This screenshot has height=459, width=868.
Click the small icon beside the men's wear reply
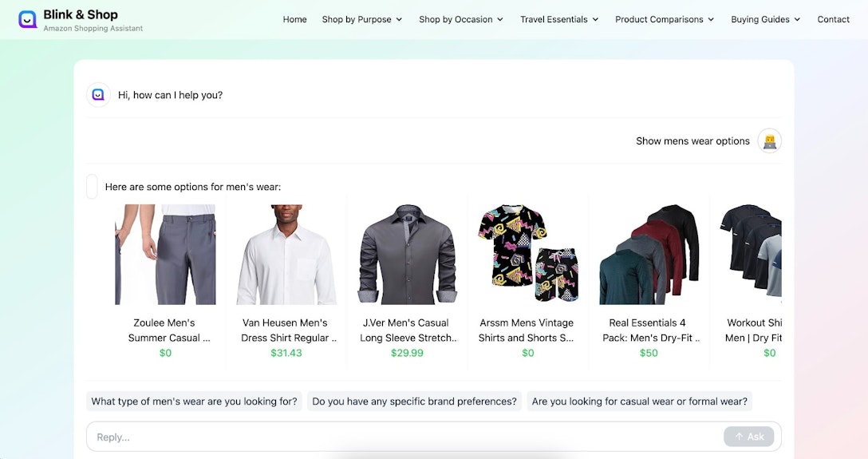92,187
